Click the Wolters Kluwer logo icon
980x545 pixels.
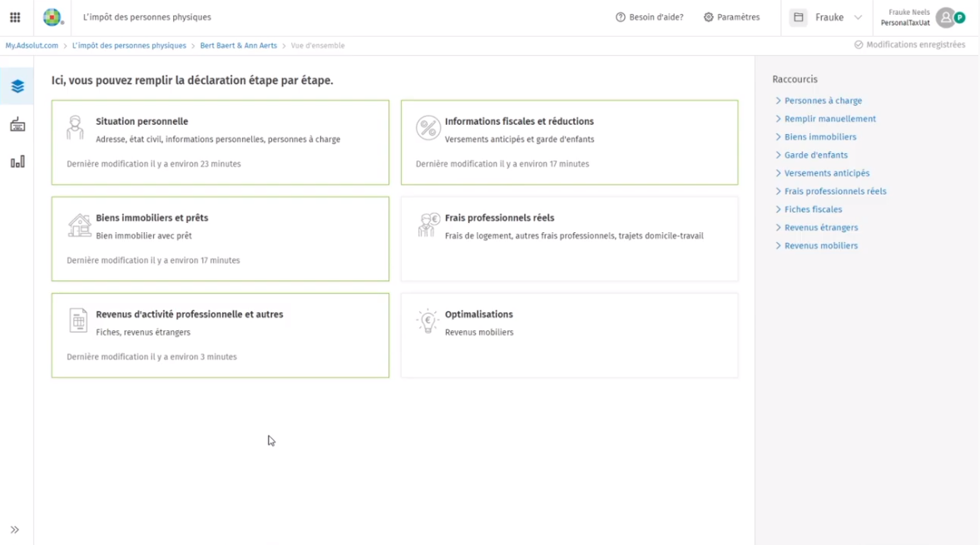click(52, 17)
